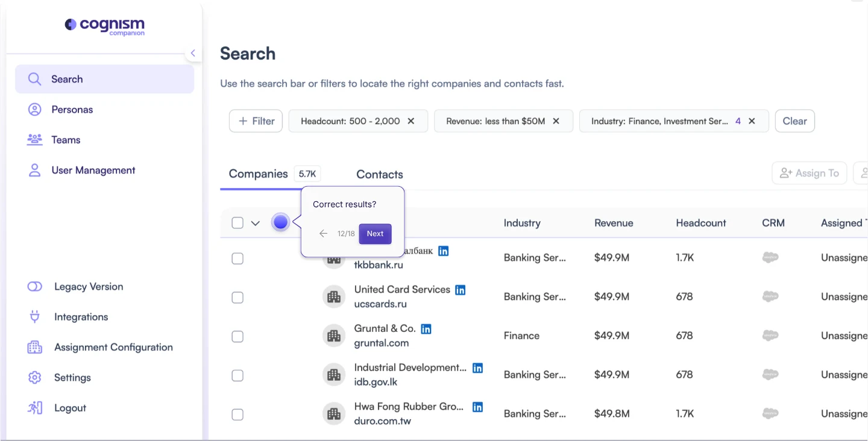Remove the Industry filter chip
Screen dimensions: 868x441
[752, 121]
